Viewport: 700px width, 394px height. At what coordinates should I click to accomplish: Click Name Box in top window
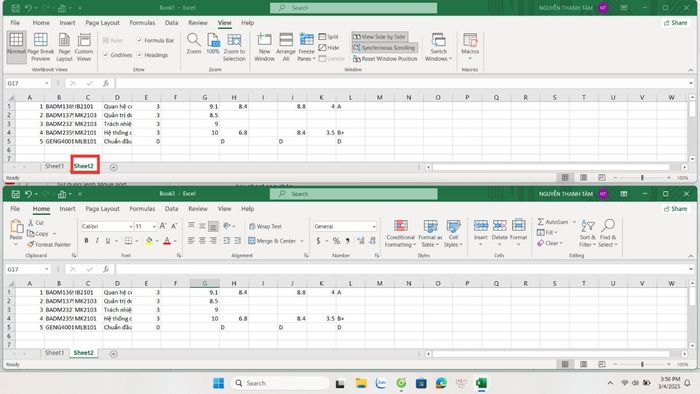pyautogui.click(x=28, y=83)
